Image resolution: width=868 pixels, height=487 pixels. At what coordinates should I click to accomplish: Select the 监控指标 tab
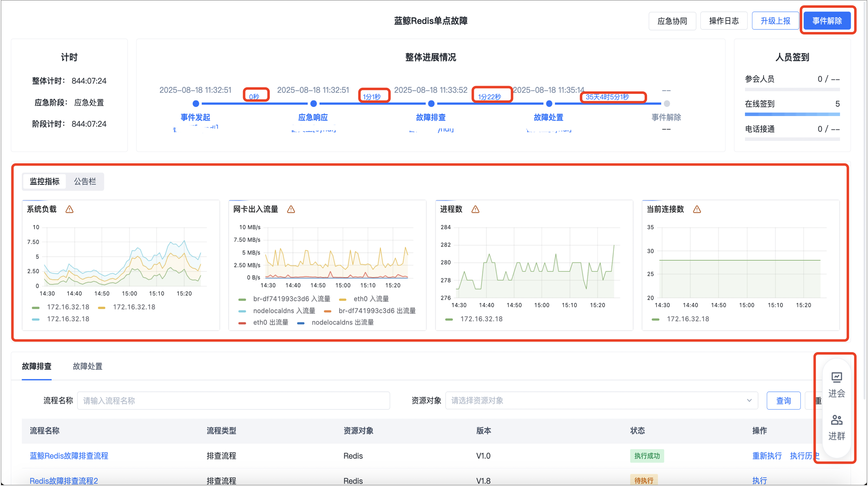click(44, 182)
